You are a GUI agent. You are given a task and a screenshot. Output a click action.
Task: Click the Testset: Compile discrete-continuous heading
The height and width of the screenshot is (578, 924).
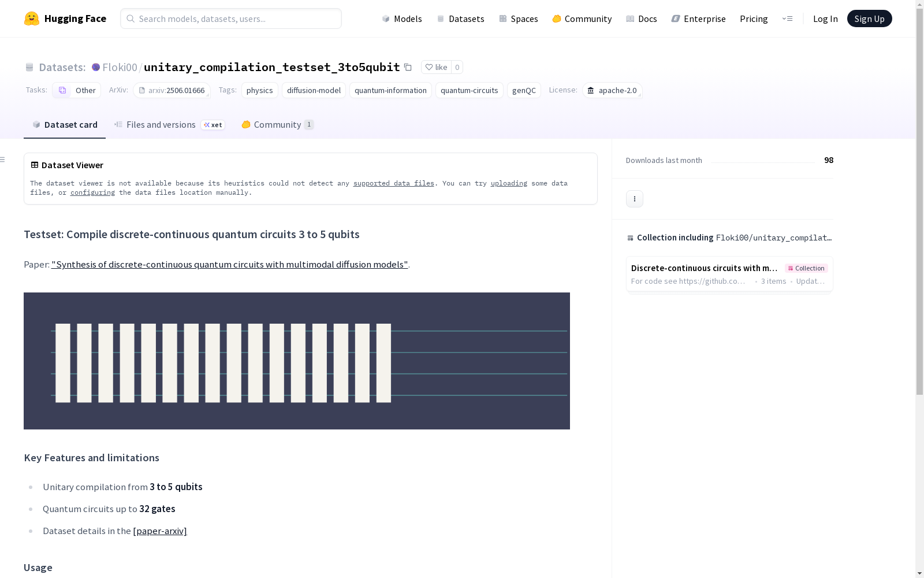point(192,234)
